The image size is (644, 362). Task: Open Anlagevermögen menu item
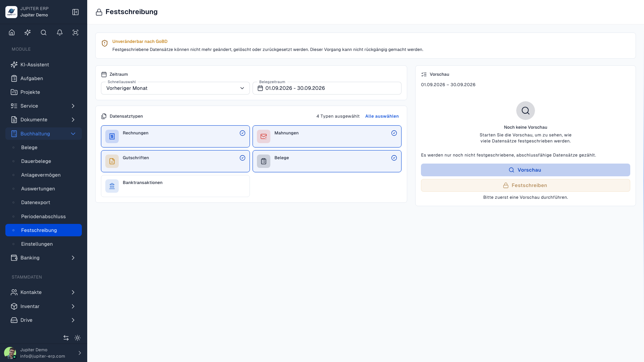point(44,175)
